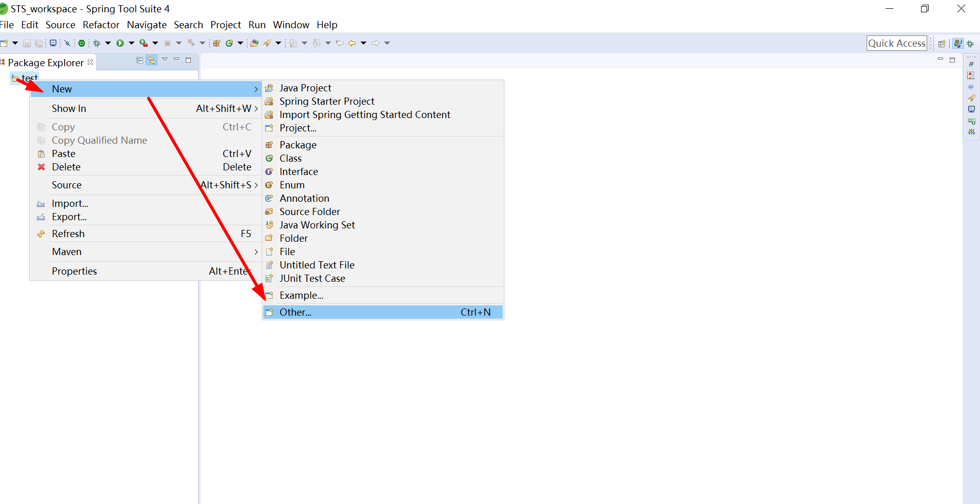The height and width of the screenshot is (504, 980).
Task: Open the Window menu in menu bar
Action: (291, 25)
